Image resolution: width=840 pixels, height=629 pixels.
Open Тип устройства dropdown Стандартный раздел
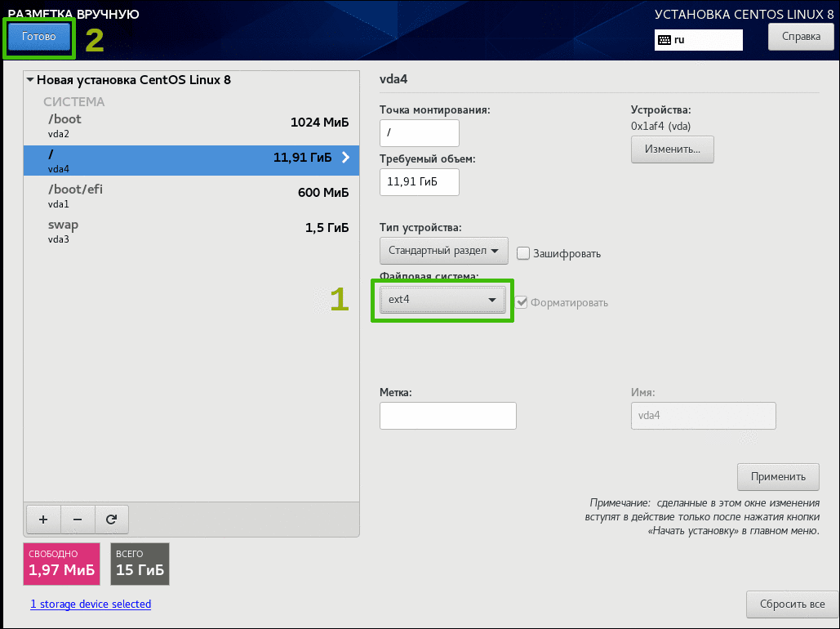443,251
